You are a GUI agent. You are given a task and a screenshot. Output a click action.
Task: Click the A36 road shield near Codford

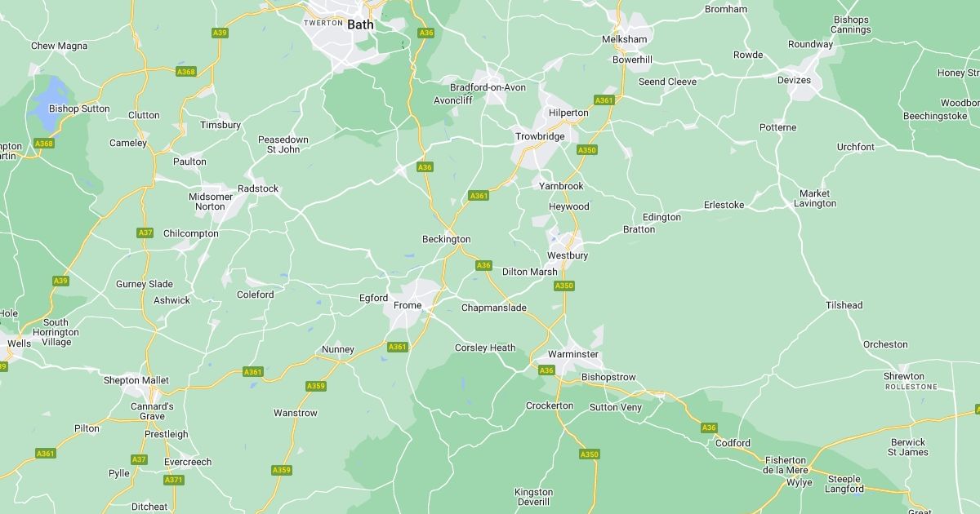(709, 428)
